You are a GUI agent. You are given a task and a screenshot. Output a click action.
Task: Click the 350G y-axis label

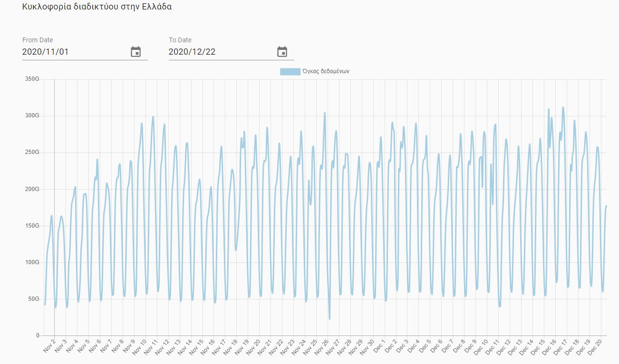click(31, 79)
